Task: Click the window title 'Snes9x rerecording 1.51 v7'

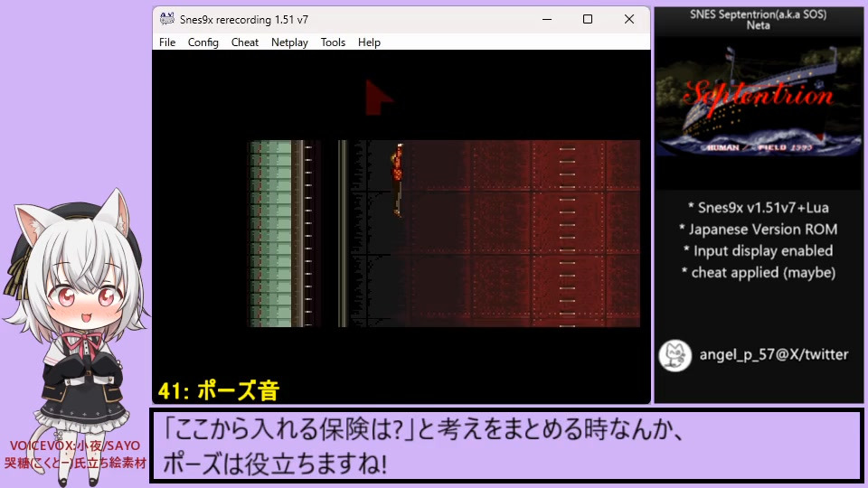Action: tap(244, 19)
